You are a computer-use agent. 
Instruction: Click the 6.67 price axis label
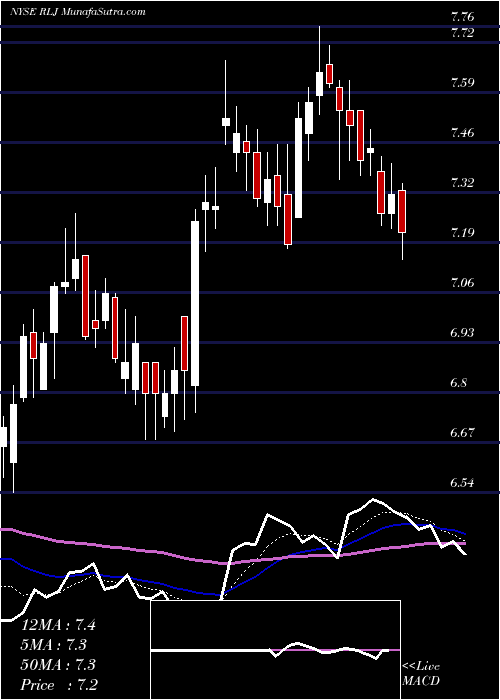[462, 433]
